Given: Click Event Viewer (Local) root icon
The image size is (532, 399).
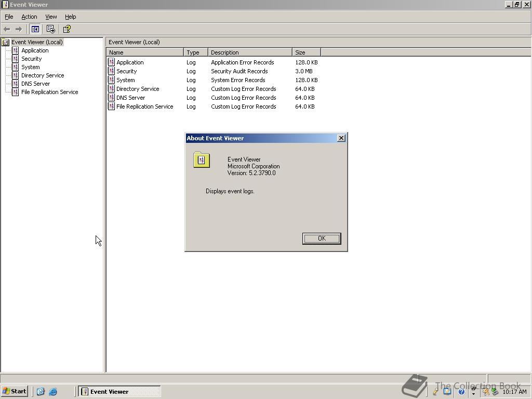Looking at the screenshot, I should pyautogui.click(x=5, y=43).
